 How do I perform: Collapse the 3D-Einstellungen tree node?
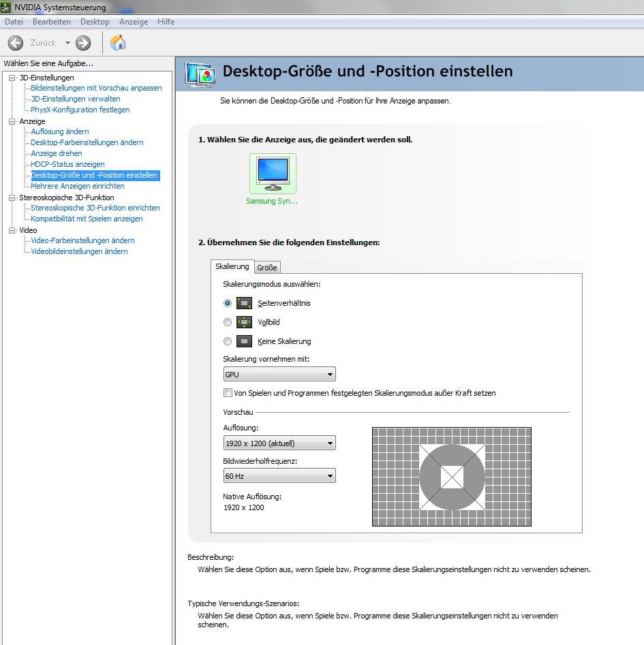click(12, 78)
